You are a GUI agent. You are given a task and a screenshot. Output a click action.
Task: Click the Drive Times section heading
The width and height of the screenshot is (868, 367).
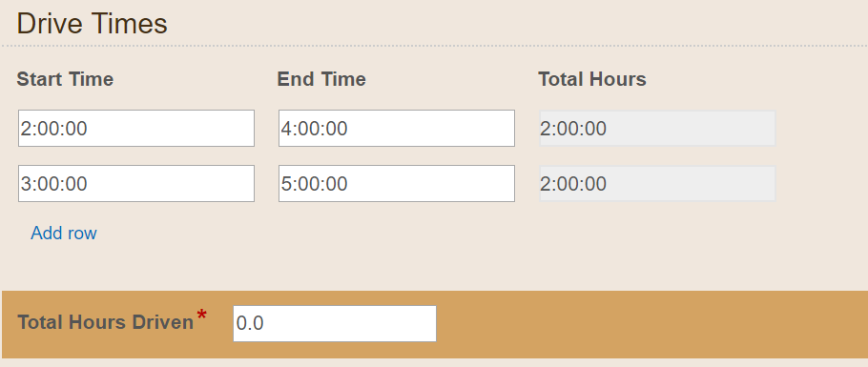point(92,24)
